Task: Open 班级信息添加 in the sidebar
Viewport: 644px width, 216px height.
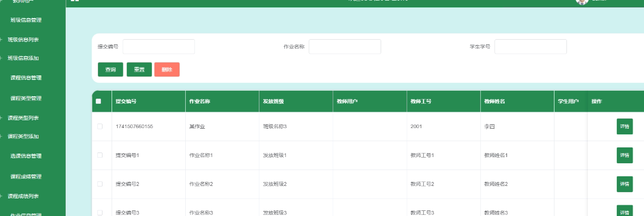Action: (x=23, y=58)
